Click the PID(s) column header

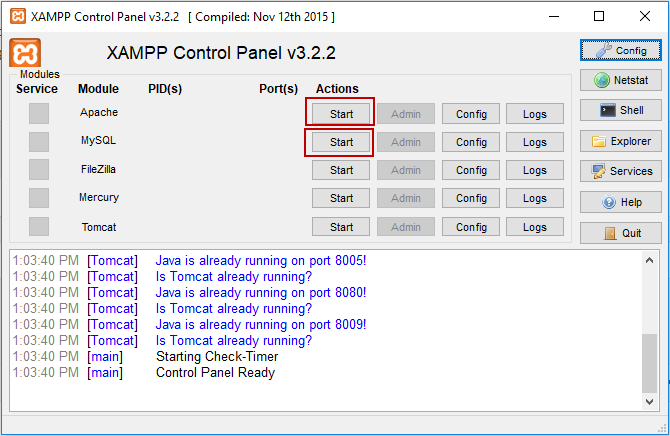[165, 88]
